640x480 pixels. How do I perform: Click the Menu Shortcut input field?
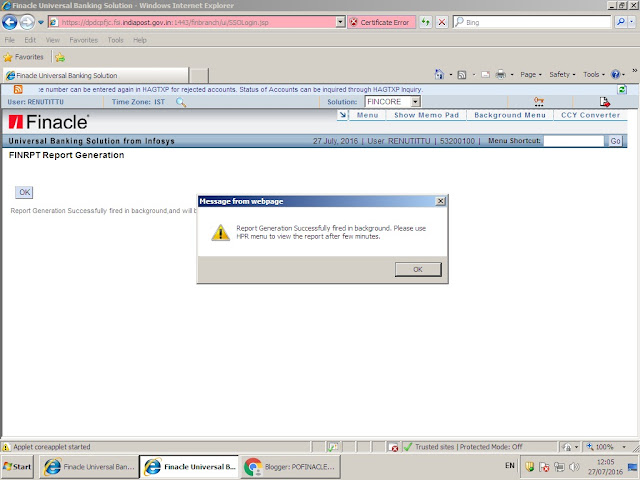pos(573,141)
